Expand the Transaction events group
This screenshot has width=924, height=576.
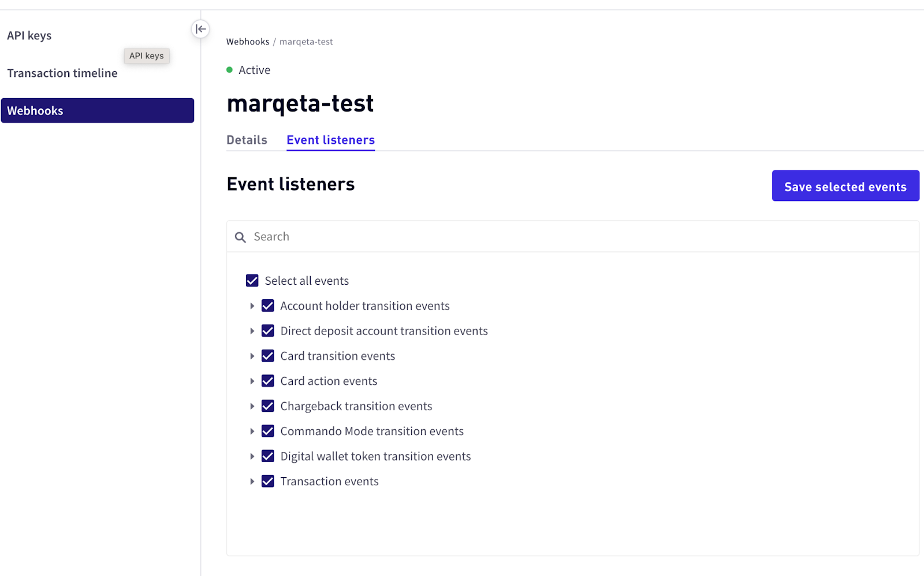[252, 481]
